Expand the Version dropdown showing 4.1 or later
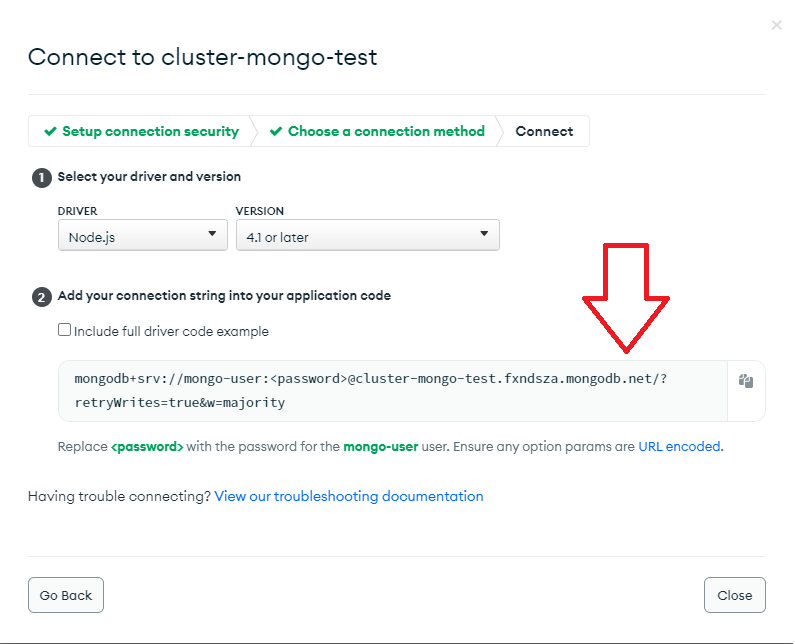Screen dimensions: 795x644 367,236
